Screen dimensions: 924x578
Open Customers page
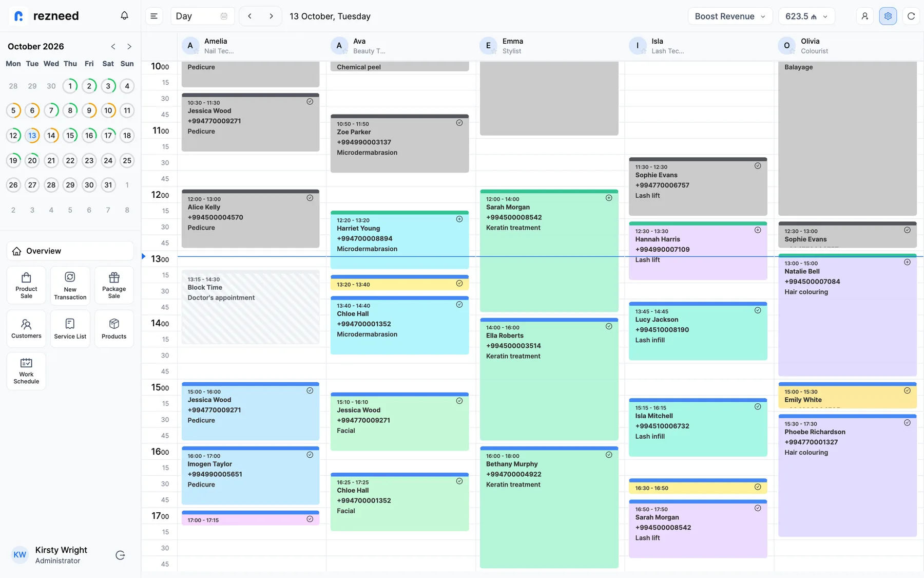[x=26, y=329]
